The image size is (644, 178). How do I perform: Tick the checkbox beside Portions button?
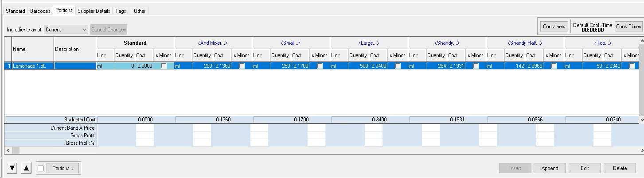pyautogui.click(x=41, y=168)
